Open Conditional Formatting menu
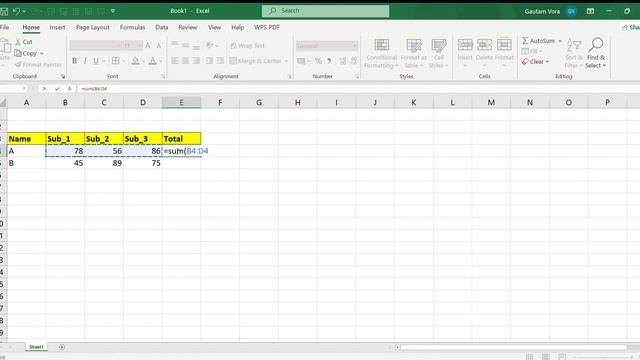Image resolution: width=640 pixels, height=360 pixels. (381, 53)
